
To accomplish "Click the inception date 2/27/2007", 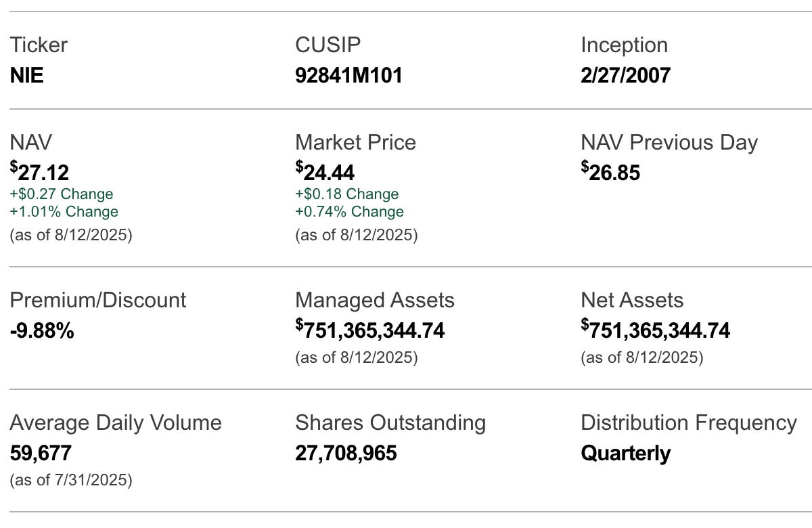I will click(625, 75).
